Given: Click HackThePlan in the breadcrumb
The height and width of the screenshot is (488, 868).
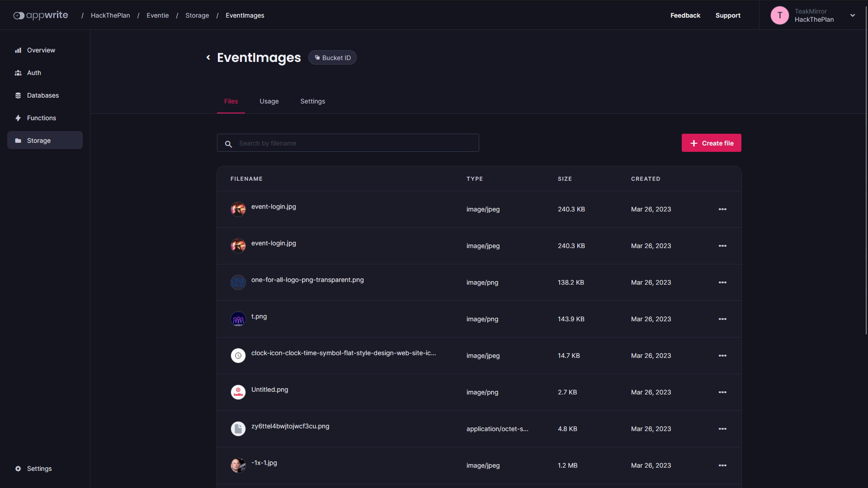Looking at the screenshot, I should [110, 15].
